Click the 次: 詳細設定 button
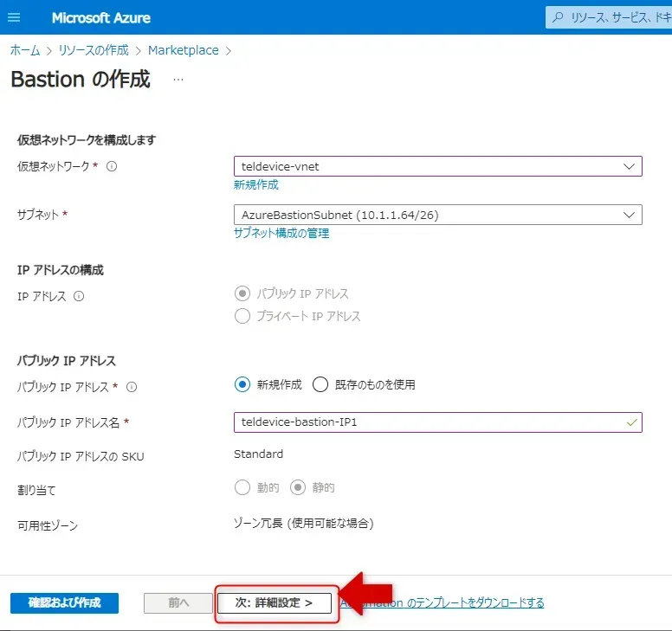The image size is (672, 631). coord(274,603)
